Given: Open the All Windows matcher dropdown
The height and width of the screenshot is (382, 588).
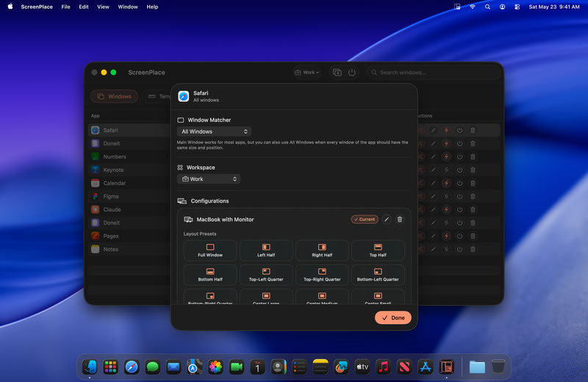Looking at the screenshot, I should [x=214, y=131].
